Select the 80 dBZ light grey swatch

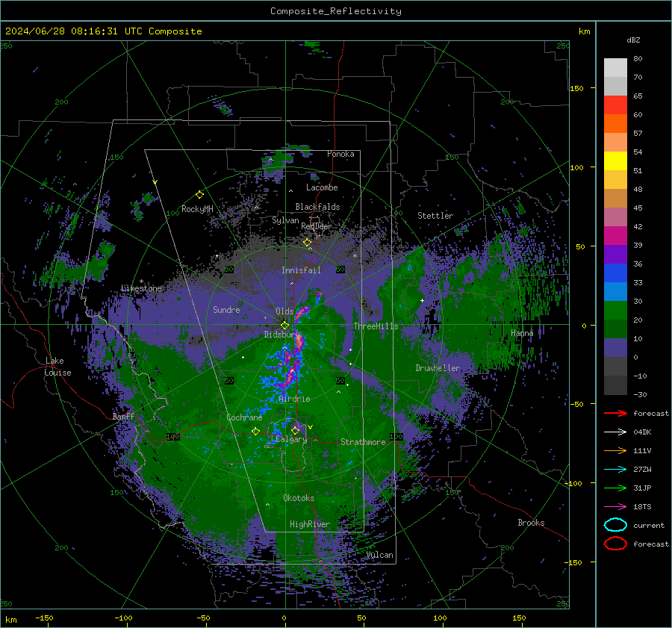(x=615, y=67)
